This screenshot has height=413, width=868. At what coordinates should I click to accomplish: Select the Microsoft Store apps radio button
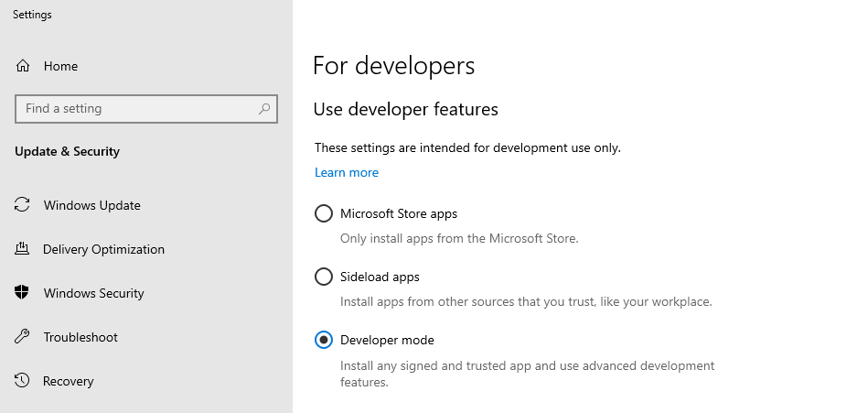tap(323, 213)
